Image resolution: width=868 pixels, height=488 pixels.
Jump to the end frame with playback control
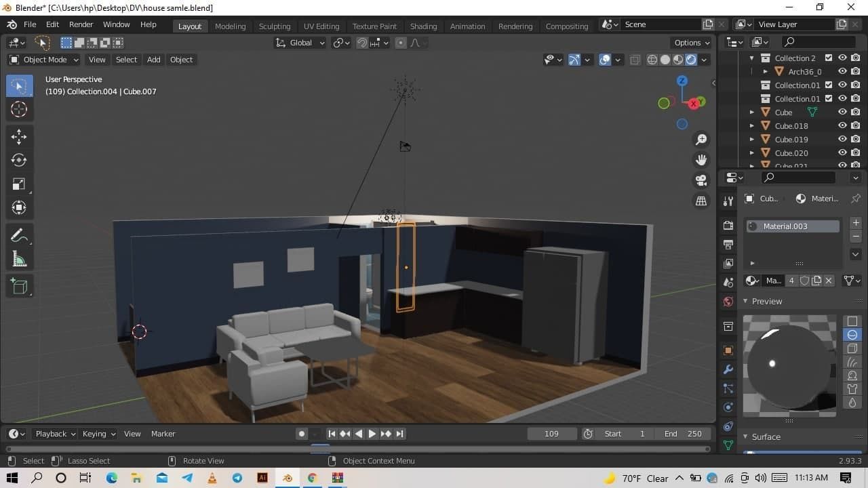[x=400, y=434]
